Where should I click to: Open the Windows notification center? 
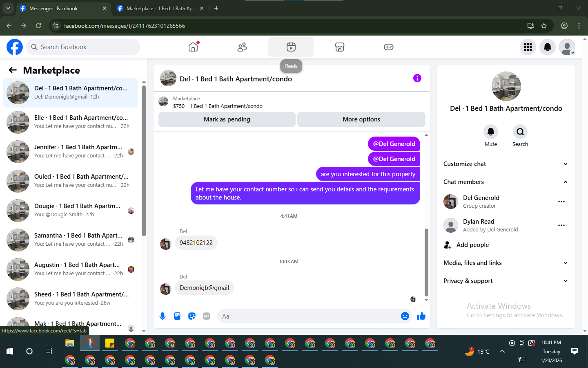click(575, 351)
